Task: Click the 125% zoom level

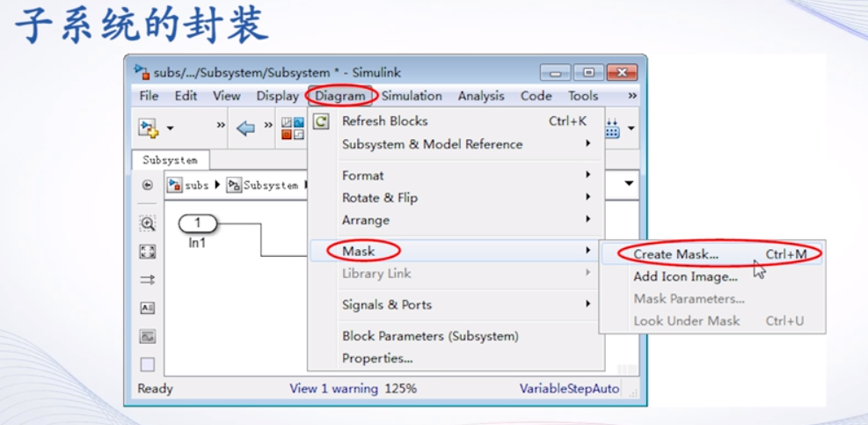Action: (400, 388)
